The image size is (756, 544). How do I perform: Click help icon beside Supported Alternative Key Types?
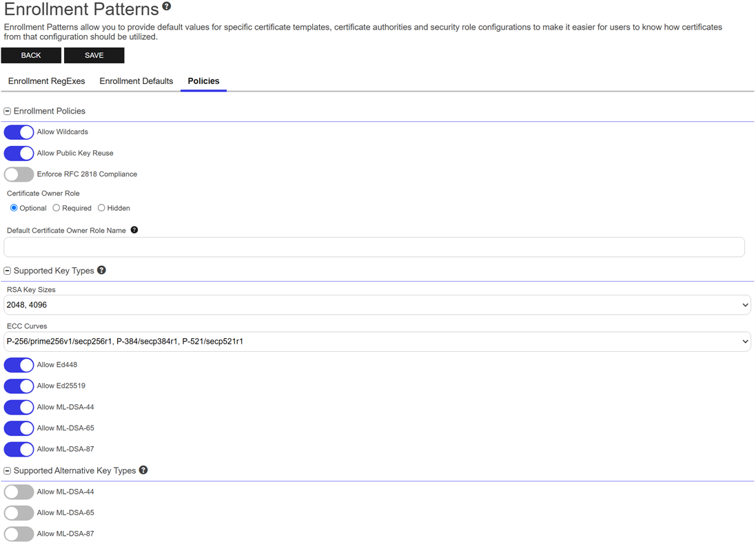tap(143, 470)
